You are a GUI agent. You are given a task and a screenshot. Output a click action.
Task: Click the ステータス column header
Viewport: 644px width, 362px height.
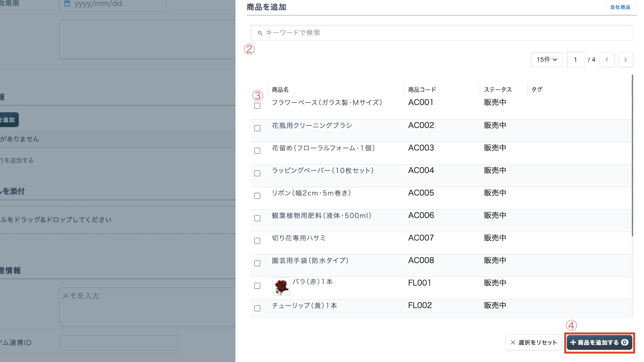(x=498, y=90)
